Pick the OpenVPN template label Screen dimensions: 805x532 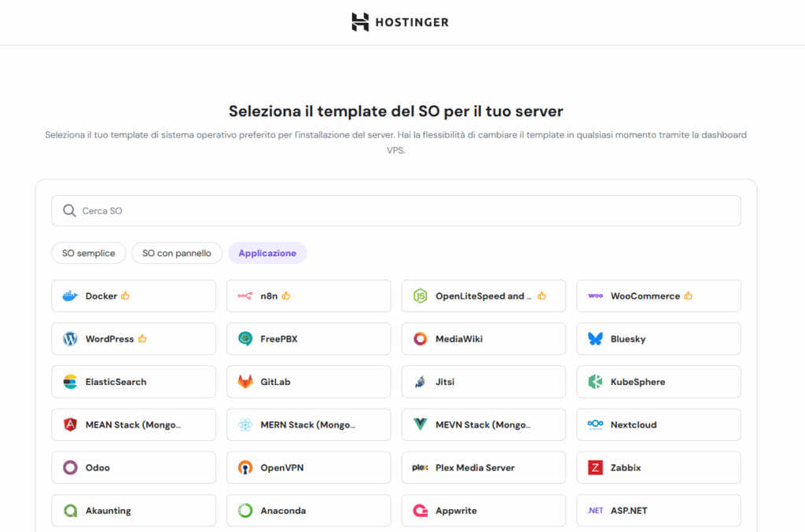[x=282, y=468]
